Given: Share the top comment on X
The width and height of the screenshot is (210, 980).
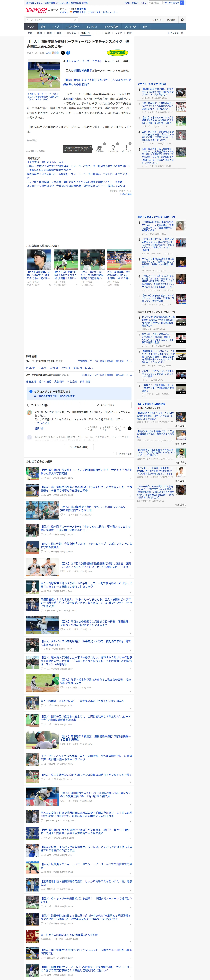Looking at the screenshot, I should (129, 428).
